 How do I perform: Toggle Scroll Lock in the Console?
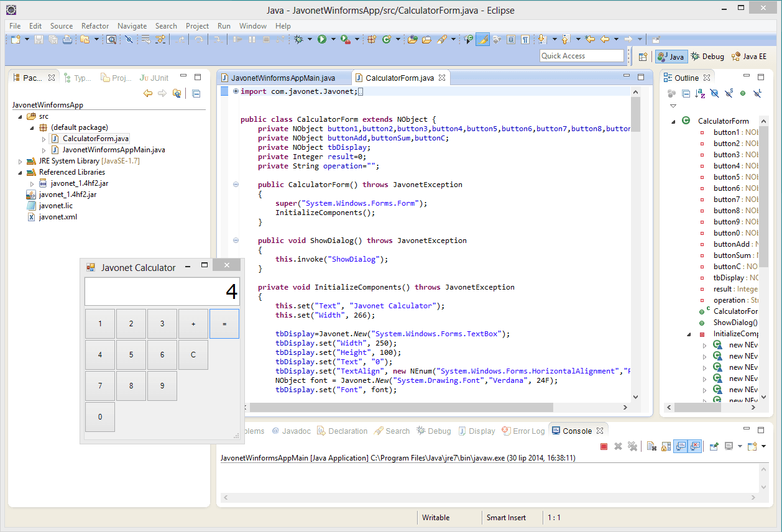click(x=665, y=446)
